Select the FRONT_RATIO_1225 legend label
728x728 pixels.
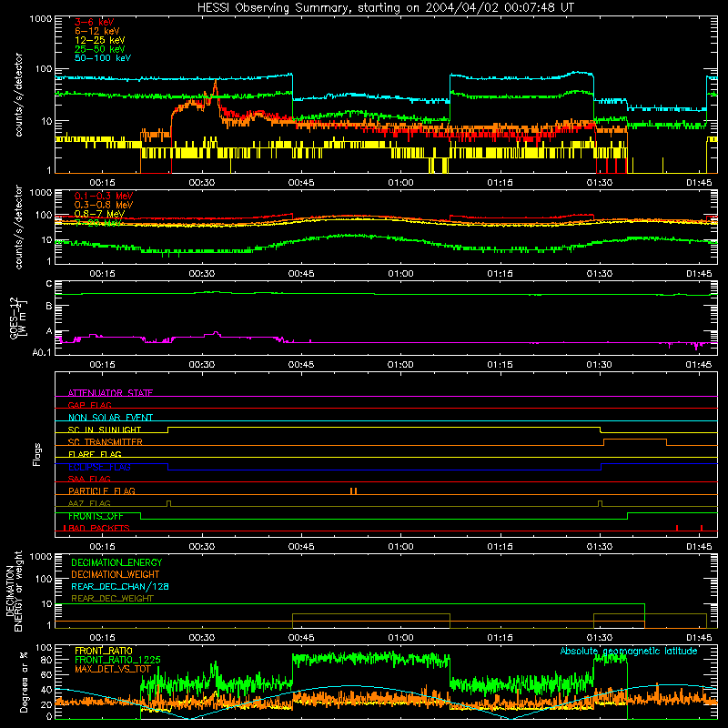click(x=117, y=660)
